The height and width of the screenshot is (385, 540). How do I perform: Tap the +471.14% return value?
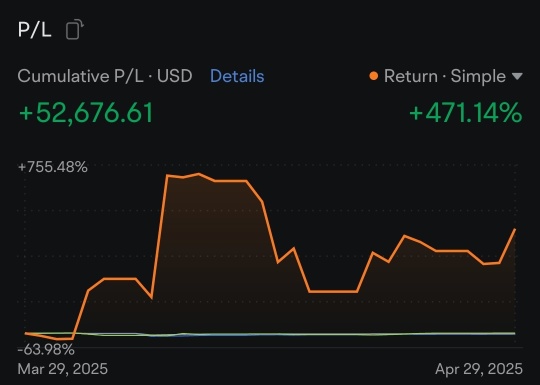[x=466, y=113]
